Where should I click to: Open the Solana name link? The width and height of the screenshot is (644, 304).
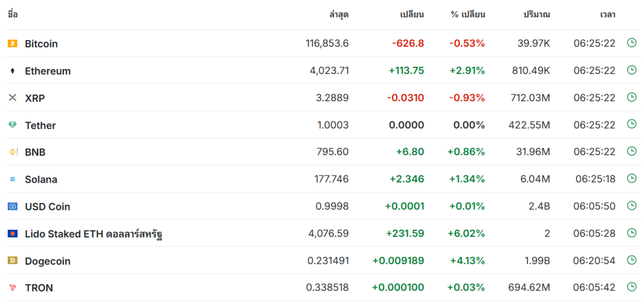pyautogui.click(x=41, y=180)
